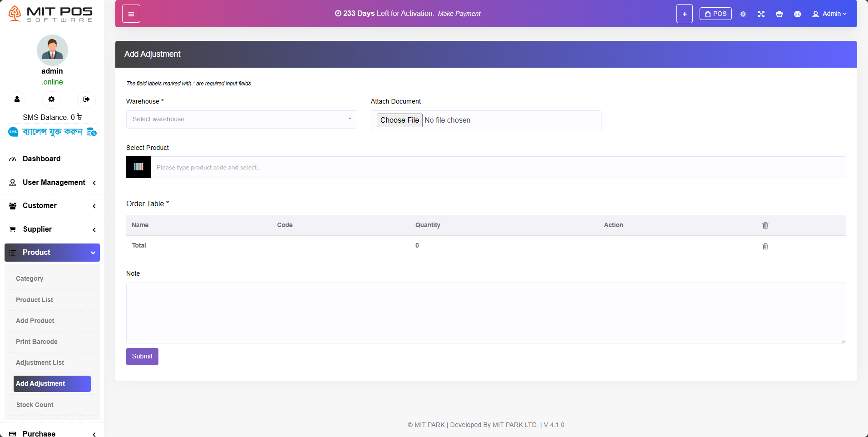Click the user profile icon under admin
Image resolution: width=868 pixels, height=437 pixels.
click(17, 99)
